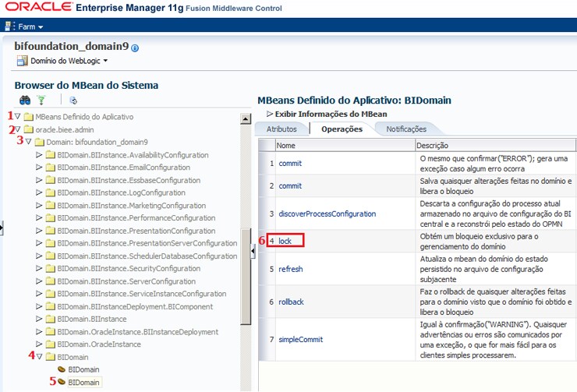Screen dimensions: 577x392
Task: Expand BIDomain.OracleInstance.BIInstanceDeployment node
Action: coord(39,332)
